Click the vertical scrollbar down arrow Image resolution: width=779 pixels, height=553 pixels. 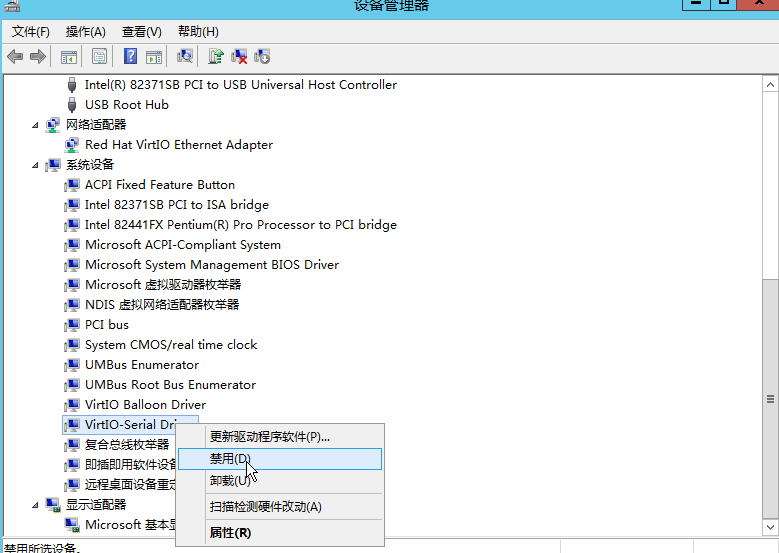pos(770,527)
